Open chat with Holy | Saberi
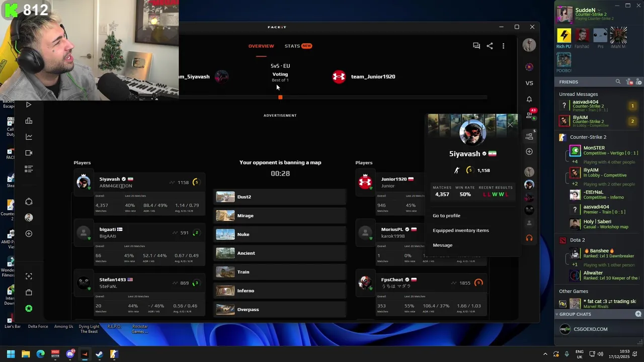The width and height of the screenshot is (644, 362). (604, 224)
